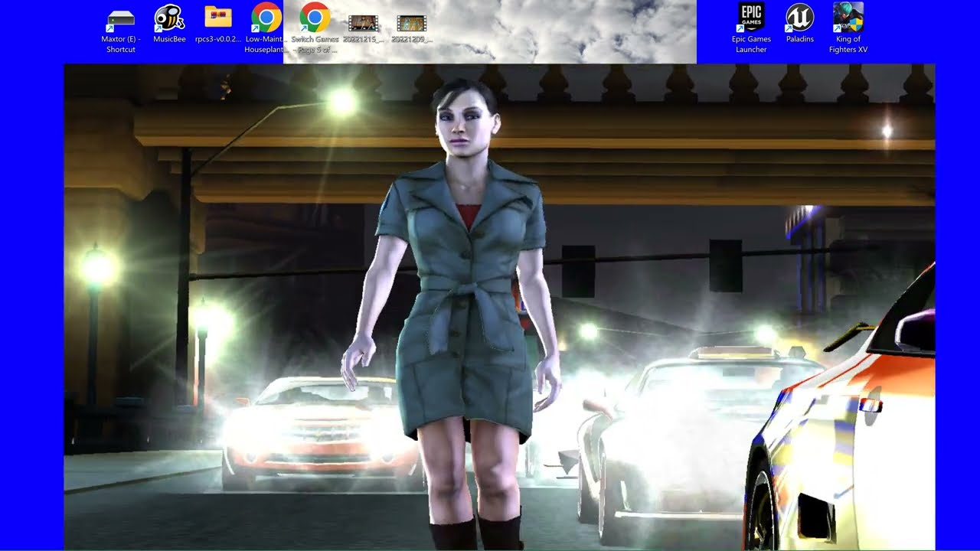Select the King of Fighters XV shortcut

848,29
